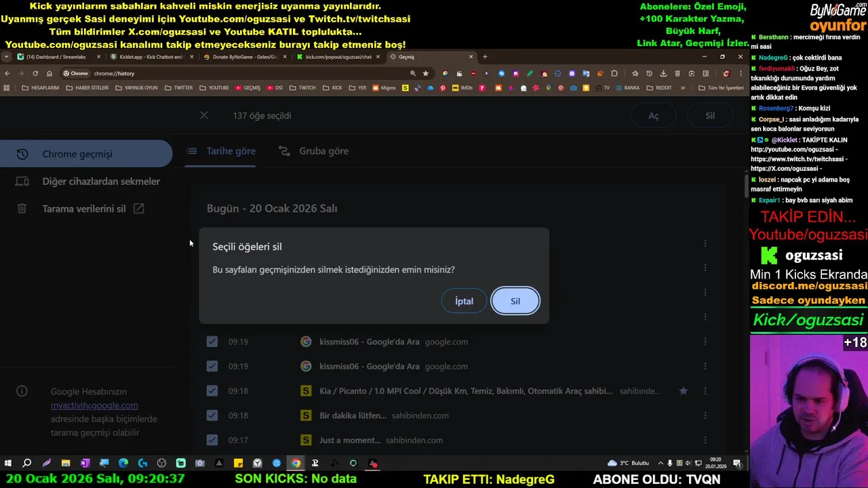
Task: Uncheck the Bir dakika lütfen entry checkbox
Action: point(212,415)
